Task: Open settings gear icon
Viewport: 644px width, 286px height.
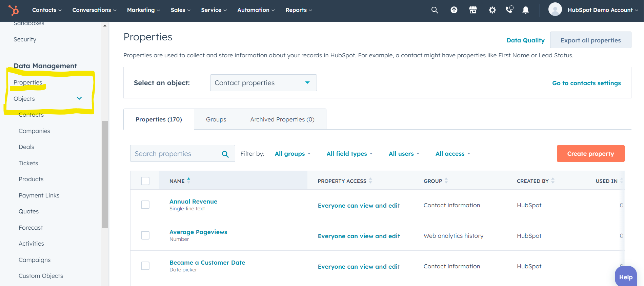Action: coord(492,10)
